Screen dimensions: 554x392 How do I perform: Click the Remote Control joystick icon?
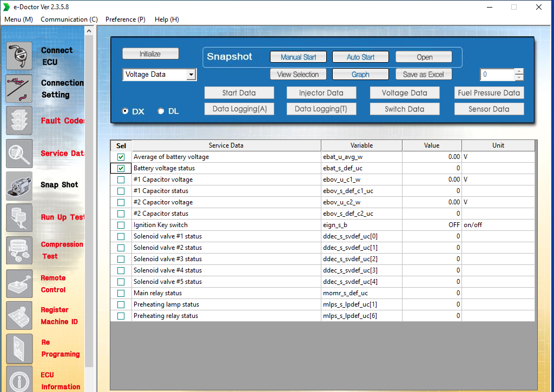(x=19, y=283)
